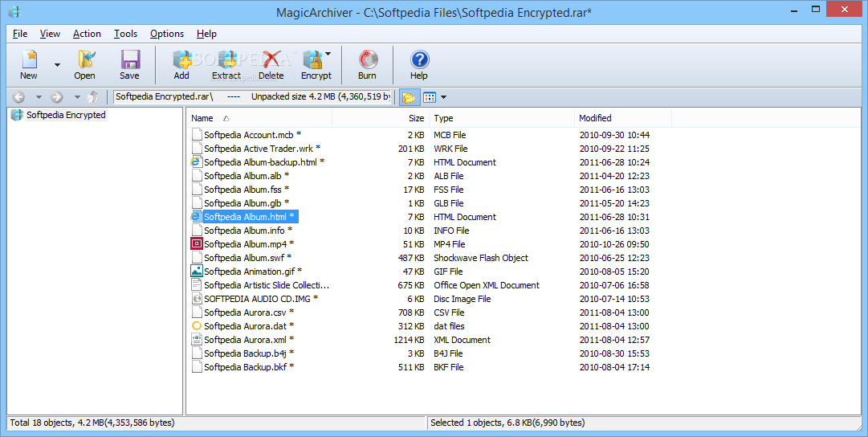Viewport: 868px width, 437px height.
Task: Click the SOFTPEDIA AUDIO CD.IMG disc icon
Action: coord(196,299)
